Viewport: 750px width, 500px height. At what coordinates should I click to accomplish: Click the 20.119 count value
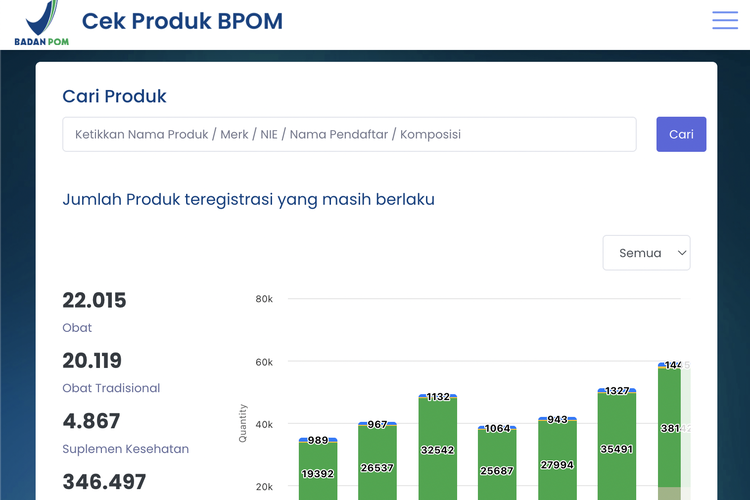(x=92, y=361)
